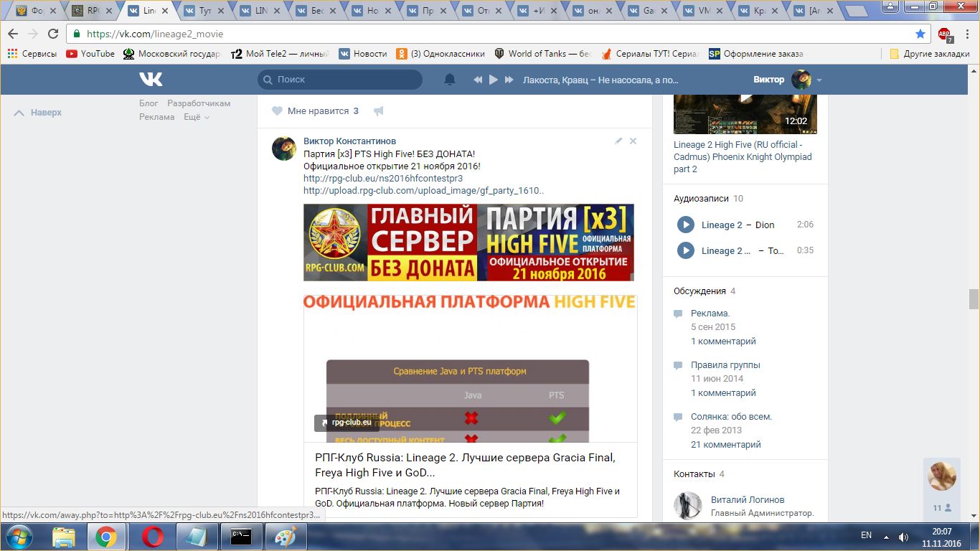Launch Opera from the taskbar
Screen dimensions: 980x551
[152, 537]
